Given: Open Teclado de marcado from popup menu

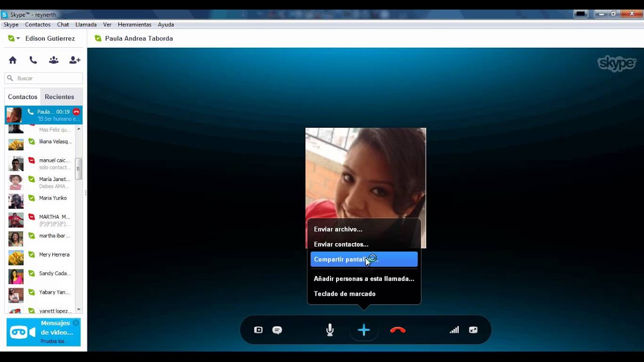Looking at the screenshot, I should (364, 294).
